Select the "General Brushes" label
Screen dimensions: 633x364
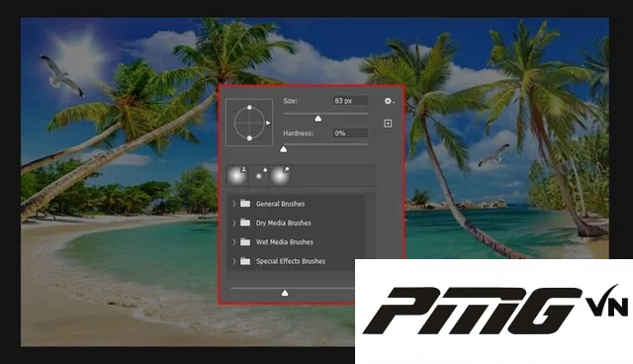tap(280, 204)
